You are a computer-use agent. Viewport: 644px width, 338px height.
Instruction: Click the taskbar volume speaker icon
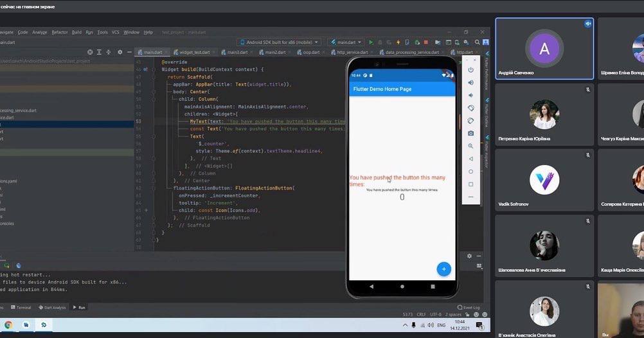click(x=431, y=325)
